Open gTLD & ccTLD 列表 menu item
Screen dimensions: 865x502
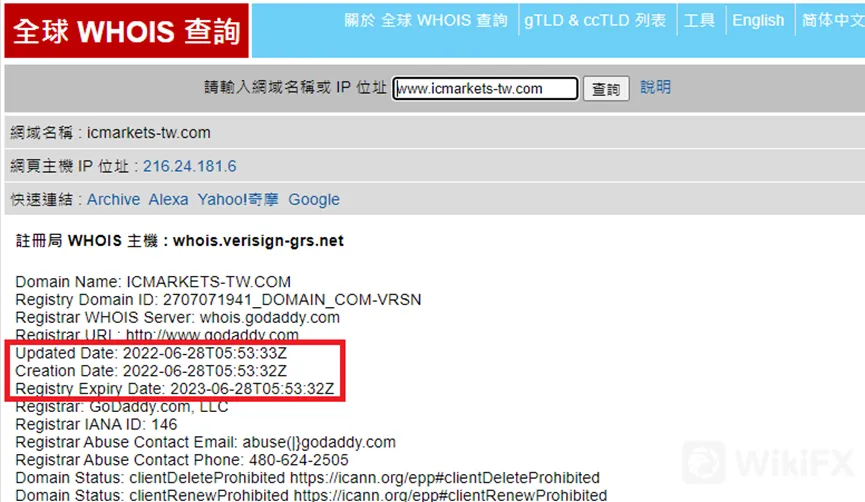595,20
